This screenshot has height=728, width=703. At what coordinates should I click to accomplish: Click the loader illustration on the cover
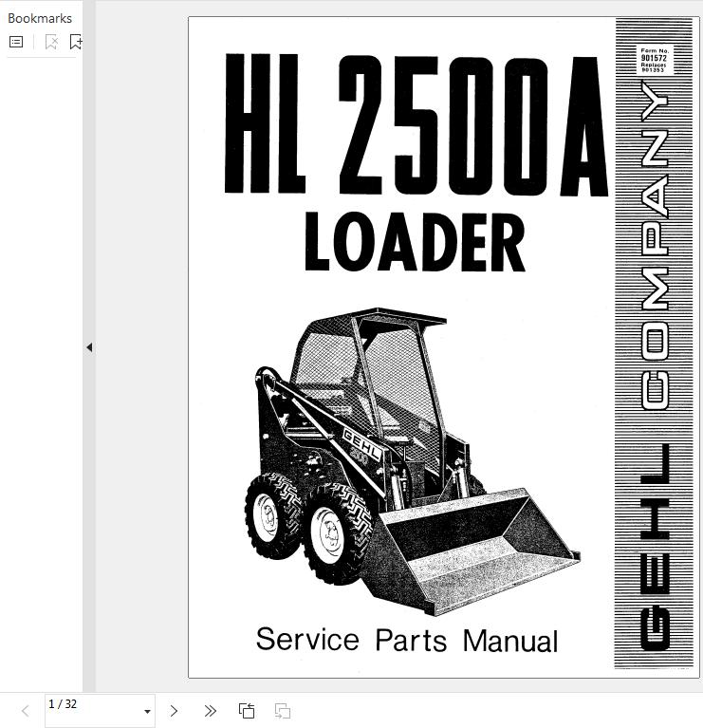[412, 462]
